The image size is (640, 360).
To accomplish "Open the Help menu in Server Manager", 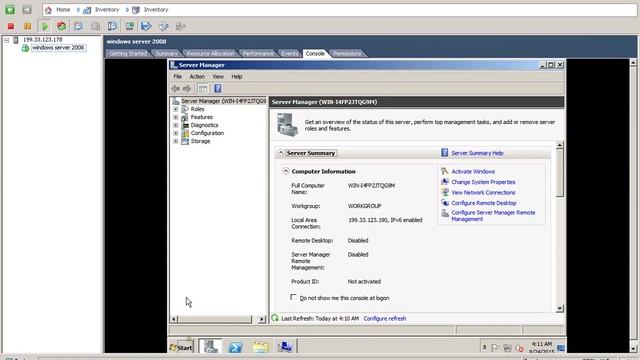I will click(x=237, y=76).
